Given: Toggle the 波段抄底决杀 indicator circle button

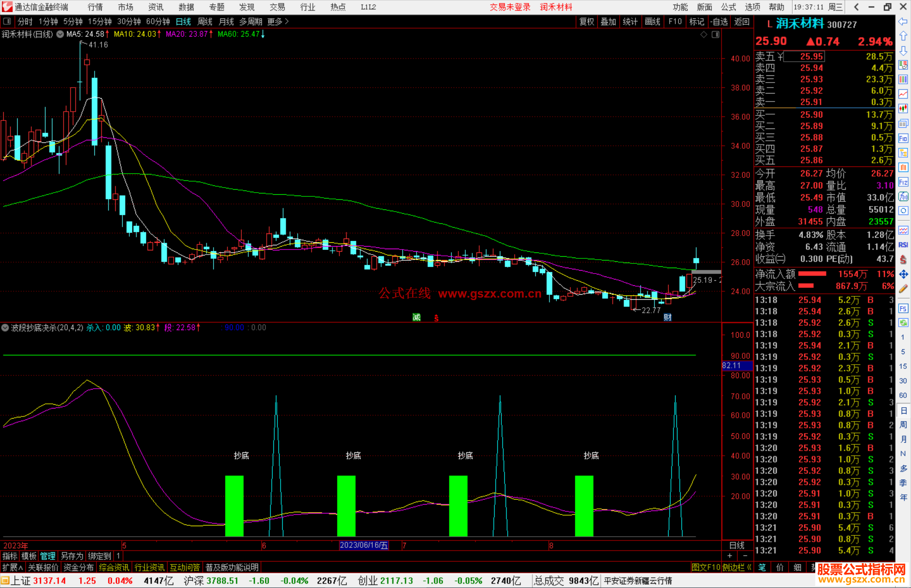Looking at the screenshot, I should click(5, 328).
